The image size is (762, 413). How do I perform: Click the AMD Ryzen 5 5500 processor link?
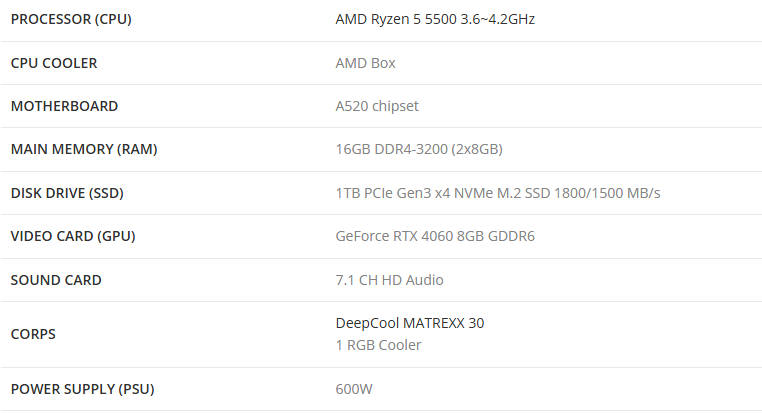click(435, 19)
